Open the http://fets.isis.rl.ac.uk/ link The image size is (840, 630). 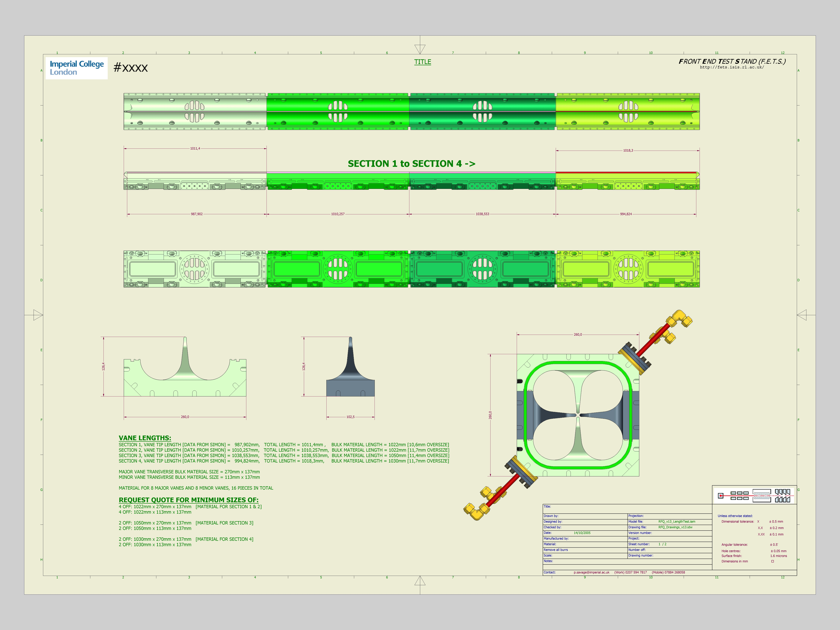732,67
